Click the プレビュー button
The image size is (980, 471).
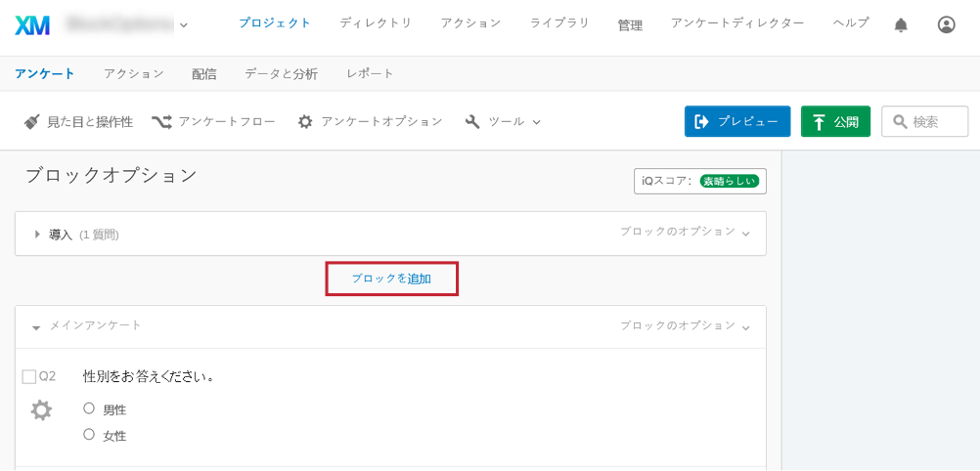click(x=737, y=121)
